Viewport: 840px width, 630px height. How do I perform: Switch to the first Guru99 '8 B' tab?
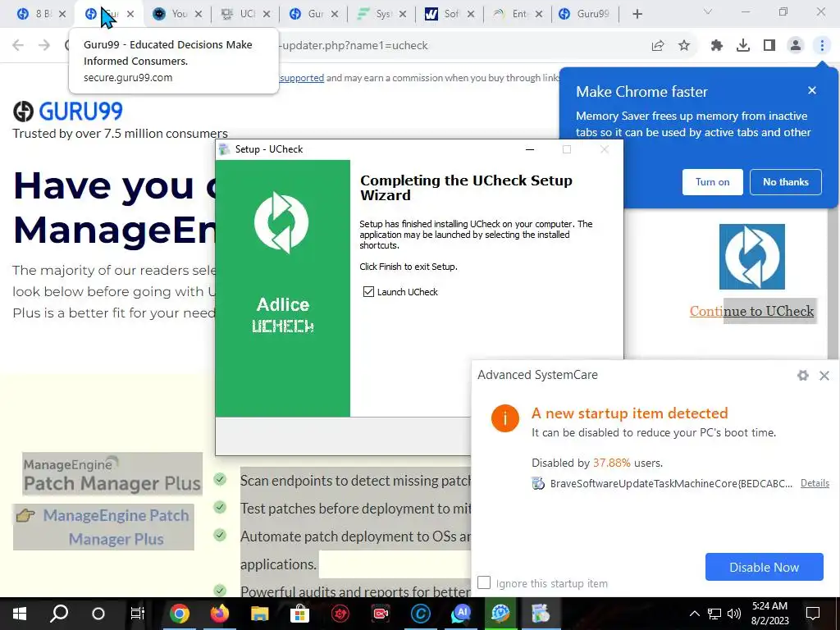pos(34,14)
